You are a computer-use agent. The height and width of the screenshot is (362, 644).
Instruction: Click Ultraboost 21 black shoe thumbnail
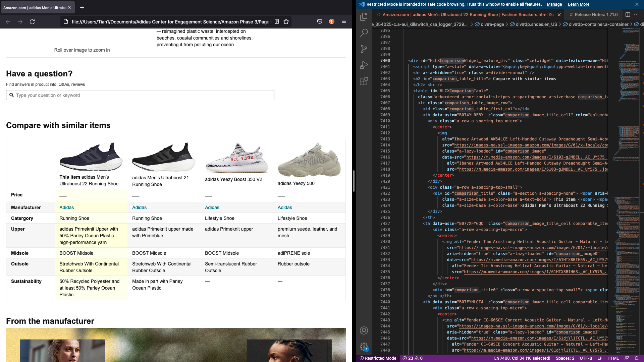[x=164, y=157]
